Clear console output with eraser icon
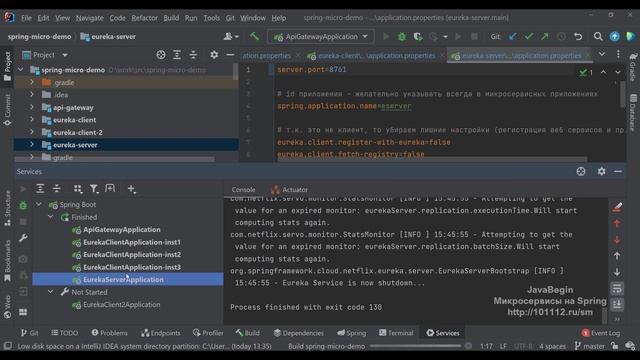The width and height of the screenshot is (640, 360). tap(617, 207)
